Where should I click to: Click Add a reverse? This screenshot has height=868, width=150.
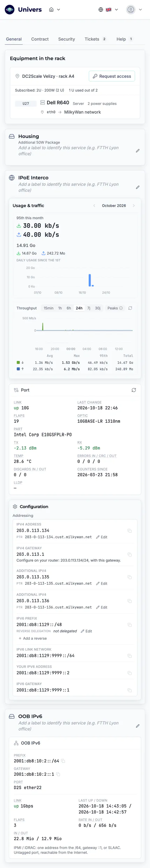pyautogui.click(x=32, y=638)
